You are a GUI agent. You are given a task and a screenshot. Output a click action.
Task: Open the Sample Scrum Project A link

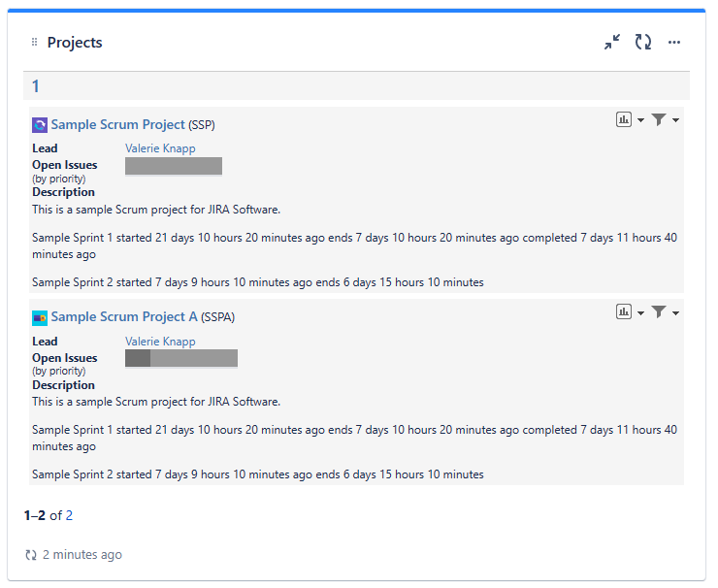(124, 317)
